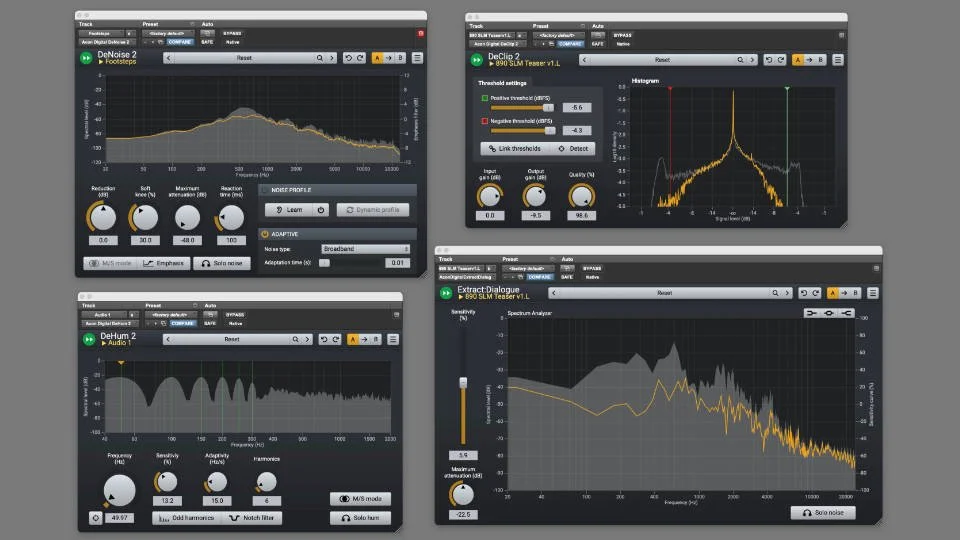960x540 pixels.
Task: Open DeNoise 2 factory default preset dropdown
Action: click(168, 34)
